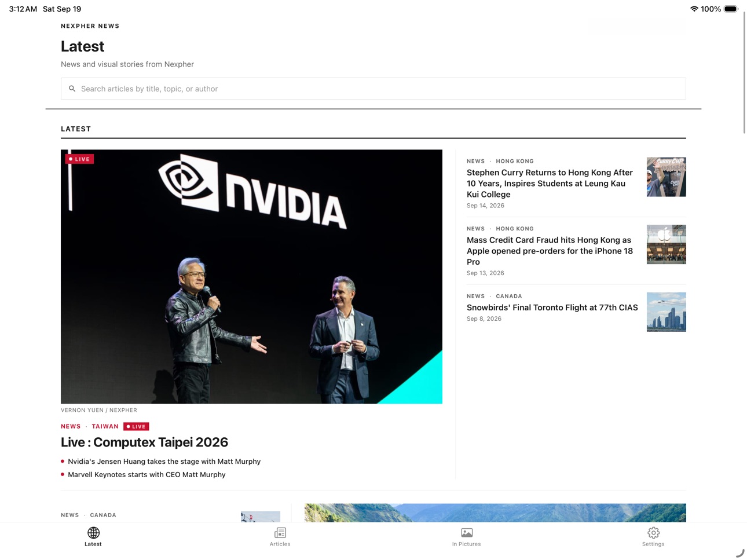Open the Articles tab newspaper icon

point(280,532)
